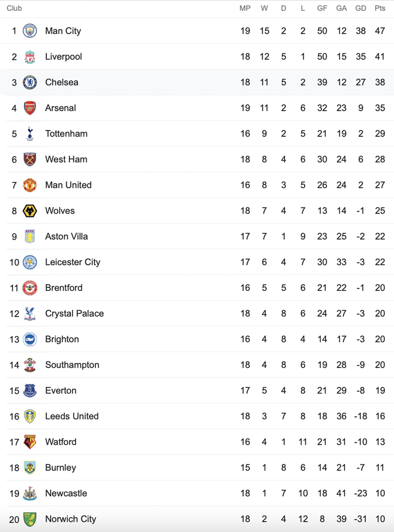Screen dimensions: 394x532
Task: Click the Club column header
Action: click(14, 8)
